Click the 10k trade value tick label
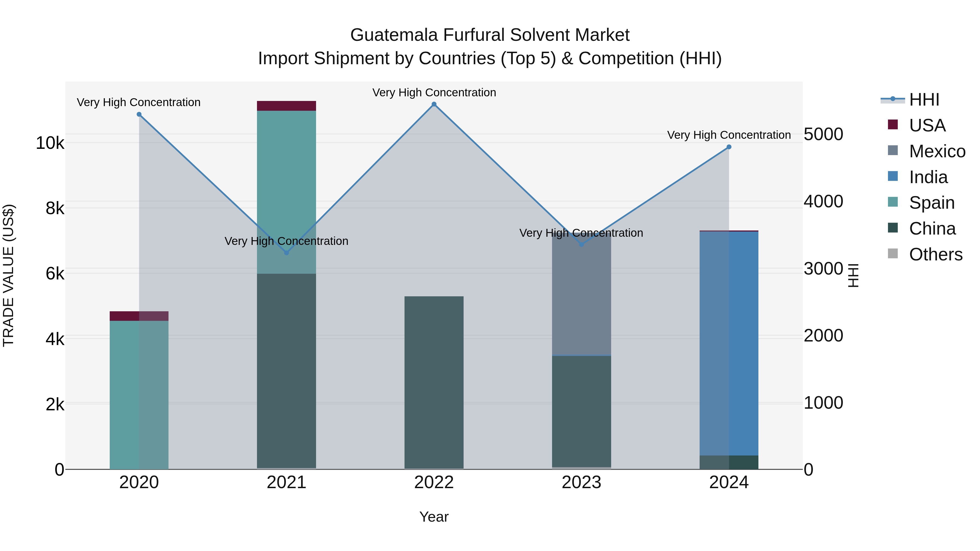980x551 pixels. pos(50,143)
